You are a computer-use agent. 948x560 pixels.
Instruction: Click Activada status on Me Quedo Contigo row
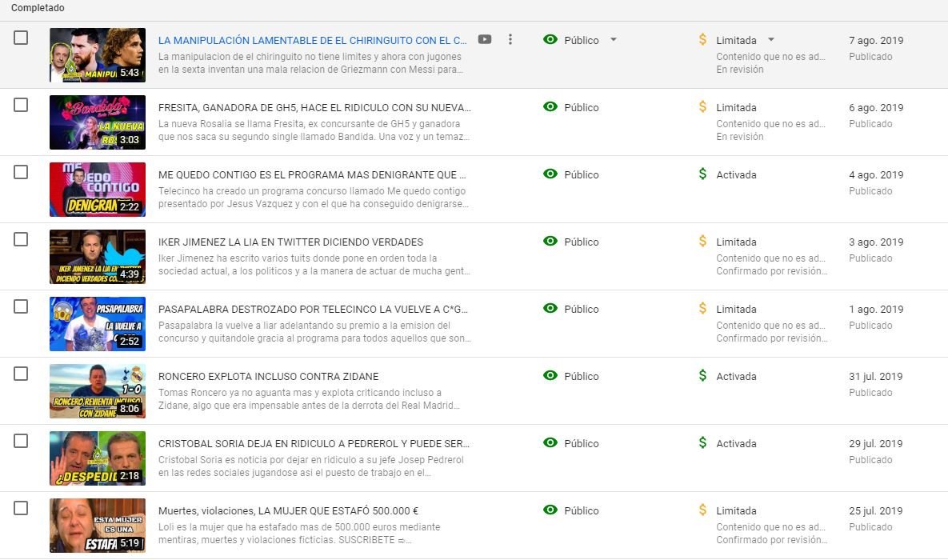(x=736, y=174)
